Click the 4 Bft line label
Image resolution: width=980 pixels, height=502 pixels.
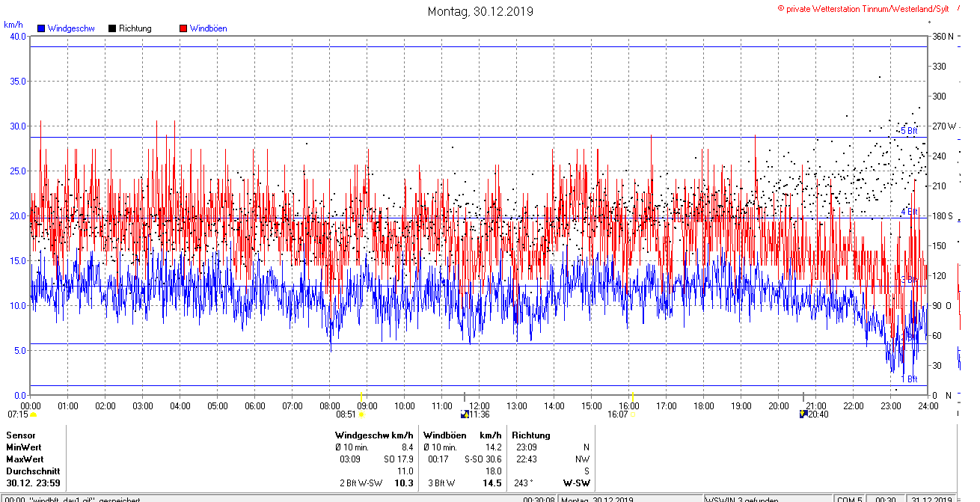pyautogui.click(x=909, y=212)
